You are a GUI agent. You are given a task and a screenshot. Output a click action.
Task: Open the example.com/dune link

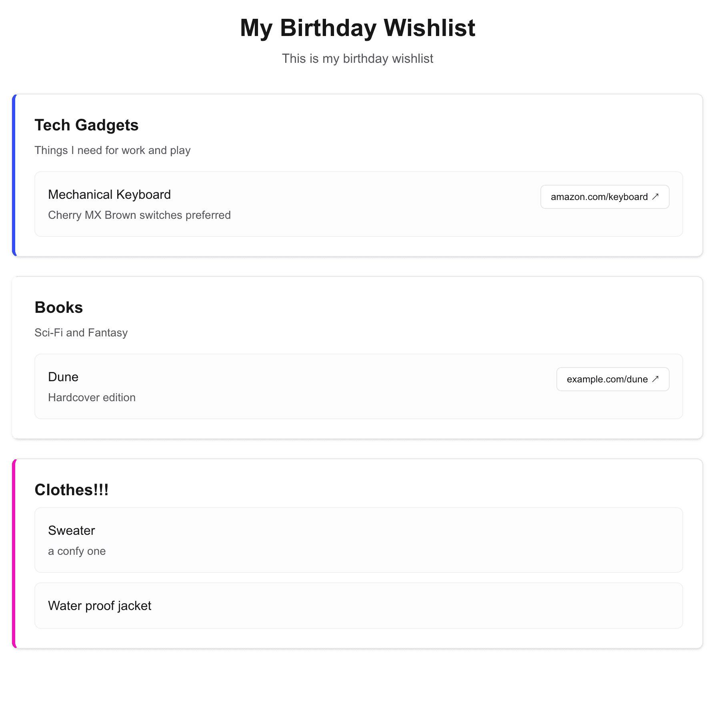point(607,379)
